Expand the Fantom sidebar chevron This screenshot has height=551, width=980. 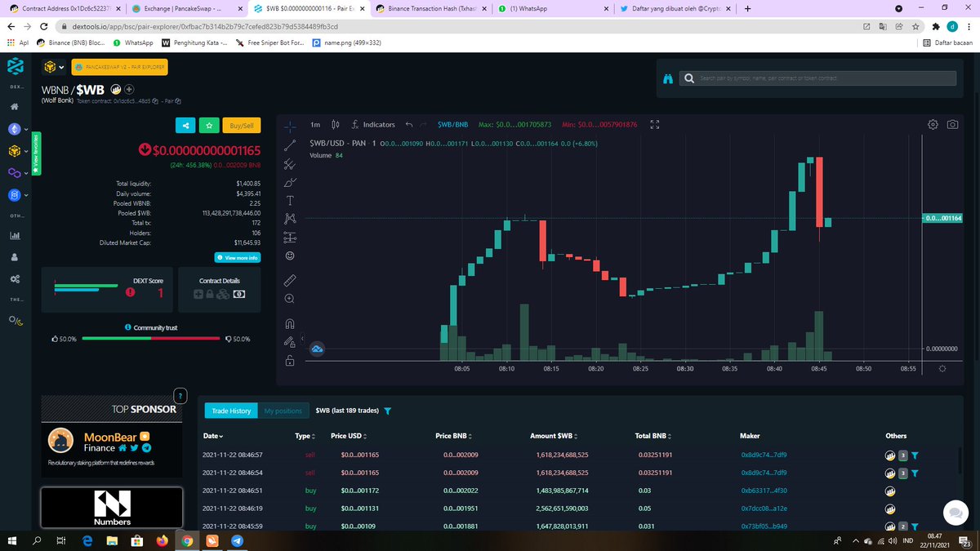pos(26,195)
